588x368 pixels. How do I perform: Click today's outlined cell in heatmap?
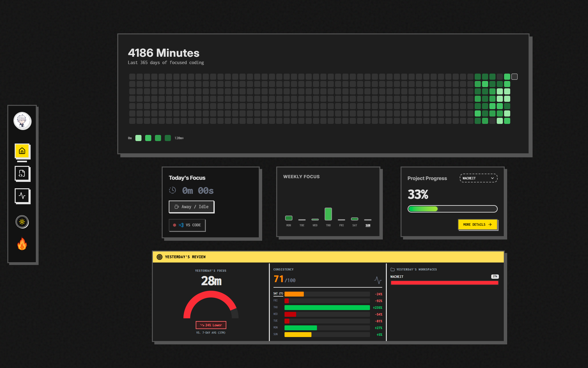514,77
